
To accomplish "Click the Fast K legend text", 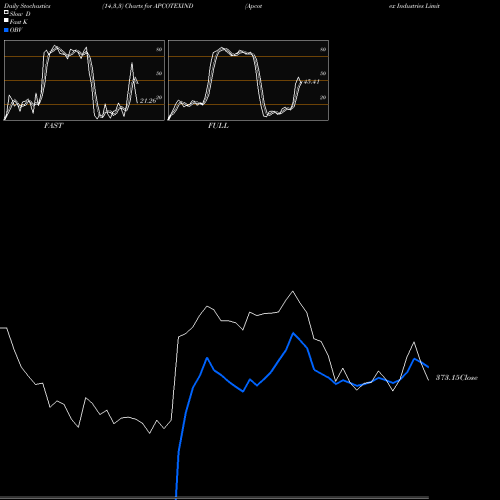I will 19,22.
